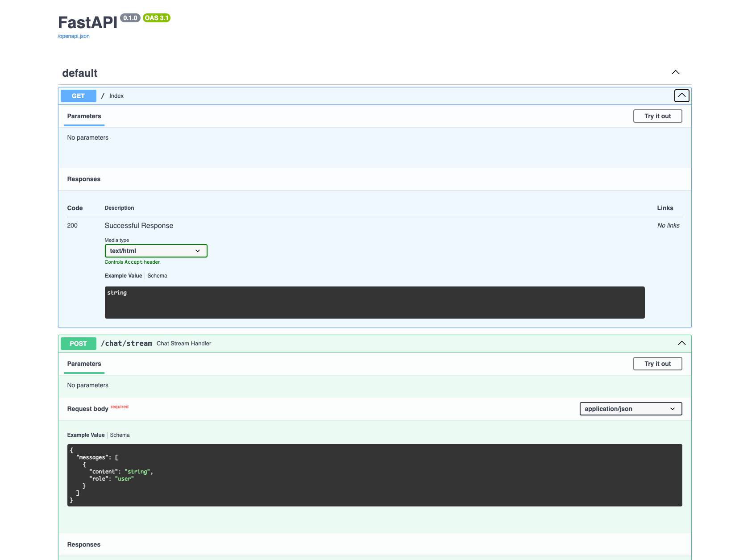Select the Parameters tab under POST /chat/stream
Viewport: 731px width, 560px height.
84,364
